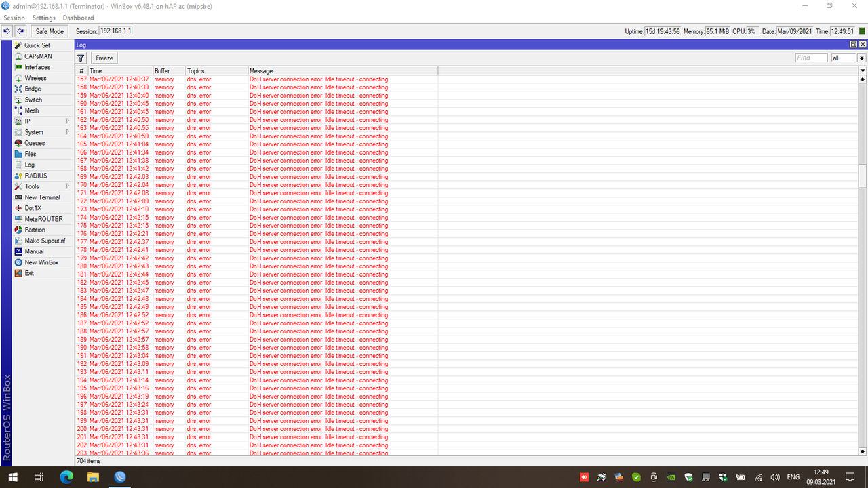Open Microsoft Edge from the taskbar

66,477
